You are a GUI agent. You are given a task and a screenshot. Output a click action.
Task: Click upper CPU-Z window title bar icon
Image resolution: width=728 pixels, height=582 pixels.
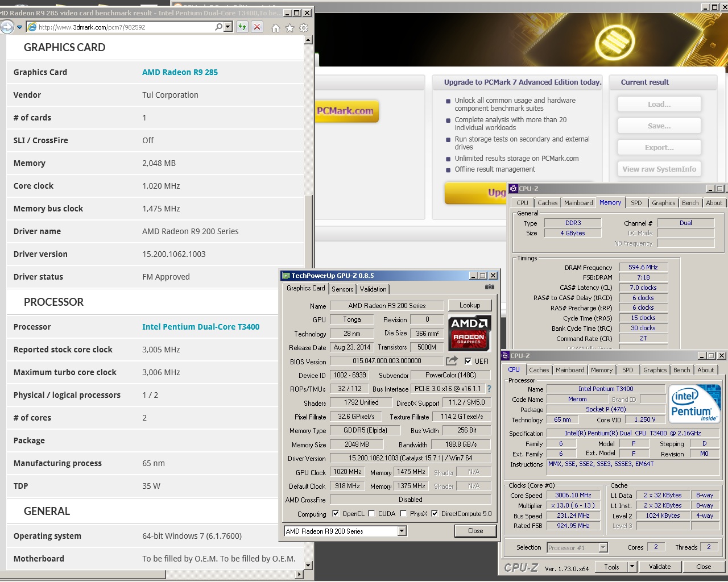514,189
